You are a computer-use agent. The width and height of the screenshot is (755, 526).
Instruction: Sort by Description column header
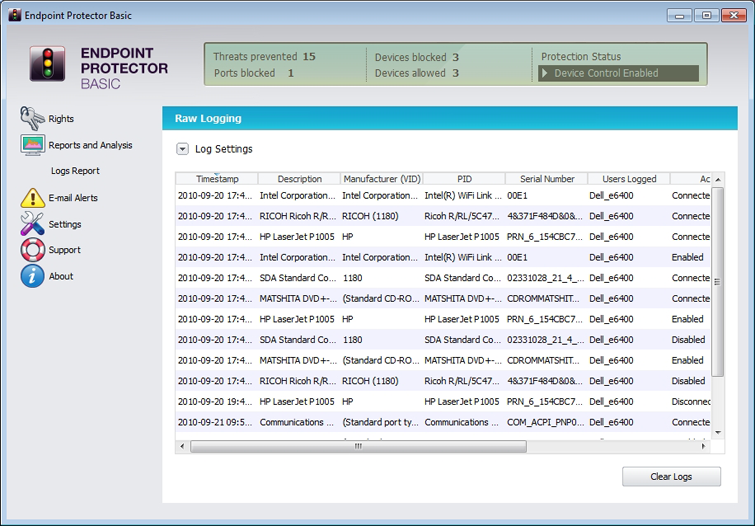[x=299, y=179]
